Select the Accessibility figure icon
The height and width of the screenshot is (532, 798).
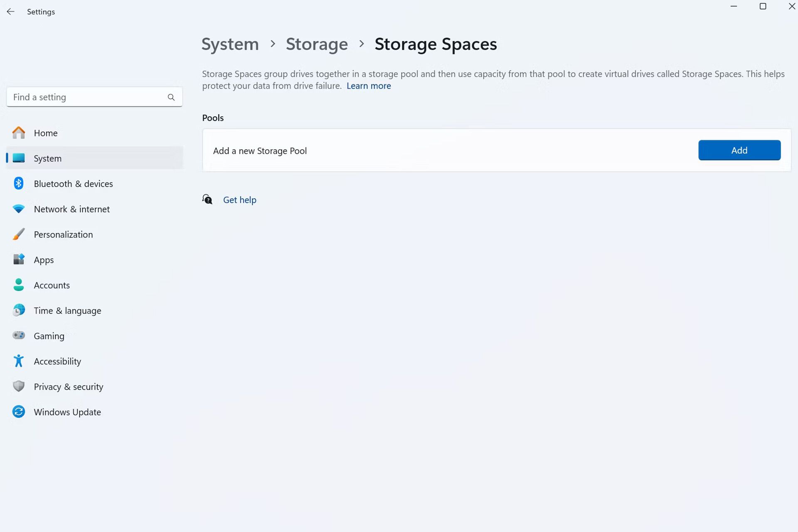tap(18, 361)
